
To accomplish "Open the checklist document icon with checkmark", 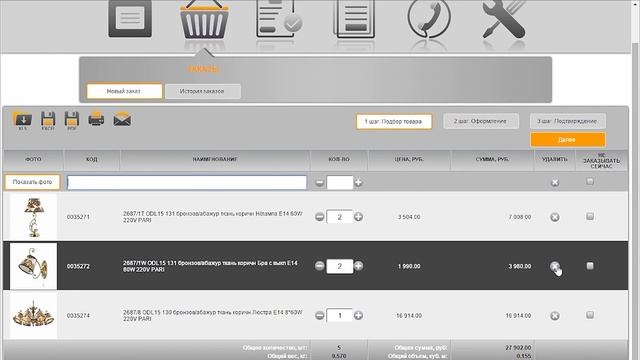I will (x=279, y=19).
